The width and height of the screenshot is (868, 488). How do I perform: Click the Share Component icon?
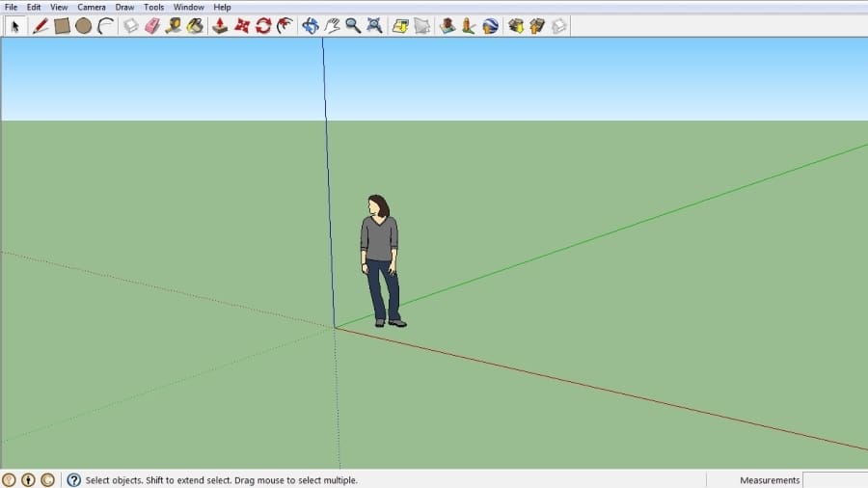[559, 26]
